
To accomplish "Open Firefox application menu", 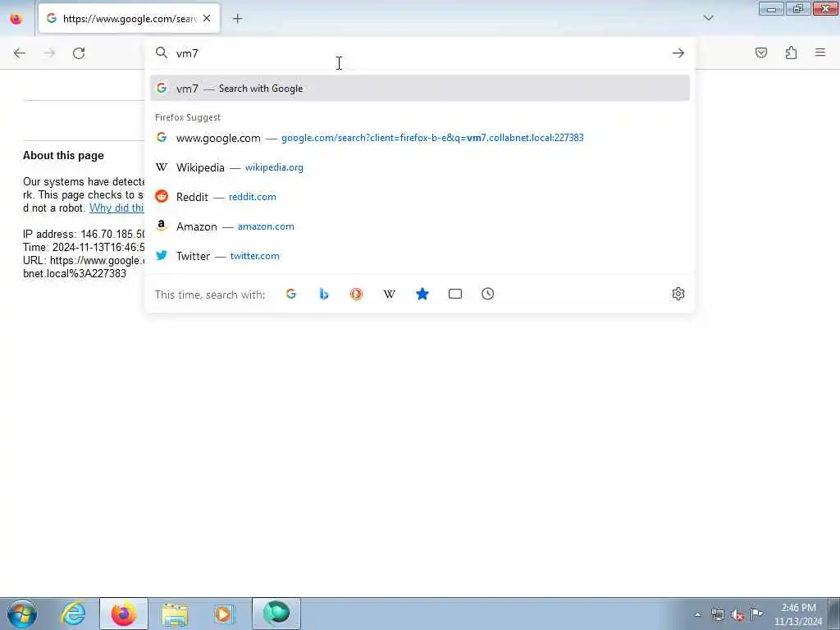I will point(820,52).
